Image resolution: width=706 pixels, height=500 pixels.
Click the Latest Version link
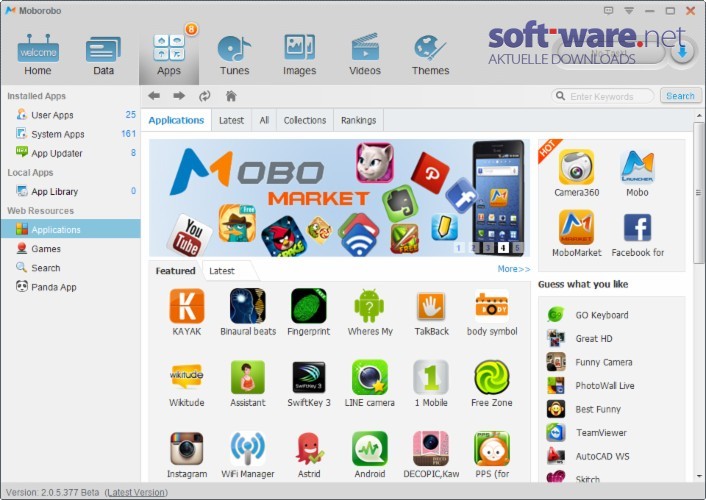pos(136,492)
